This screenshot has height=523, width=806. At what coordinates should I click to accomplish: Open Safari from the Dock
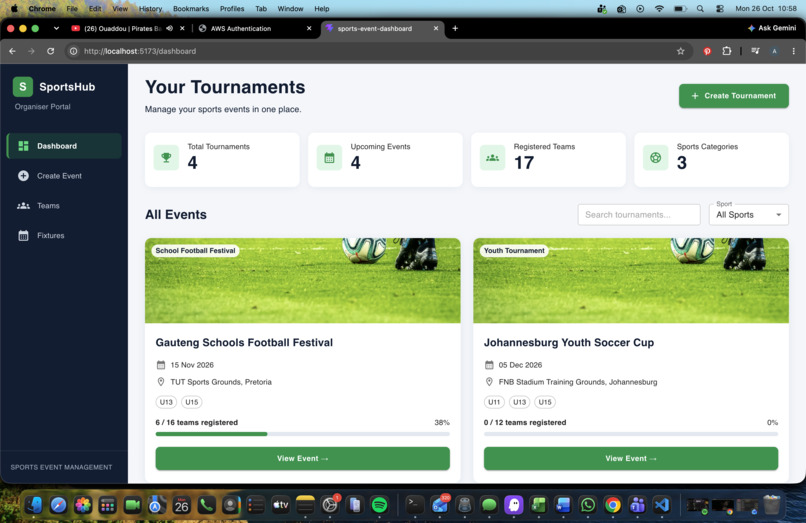point(58,505)
